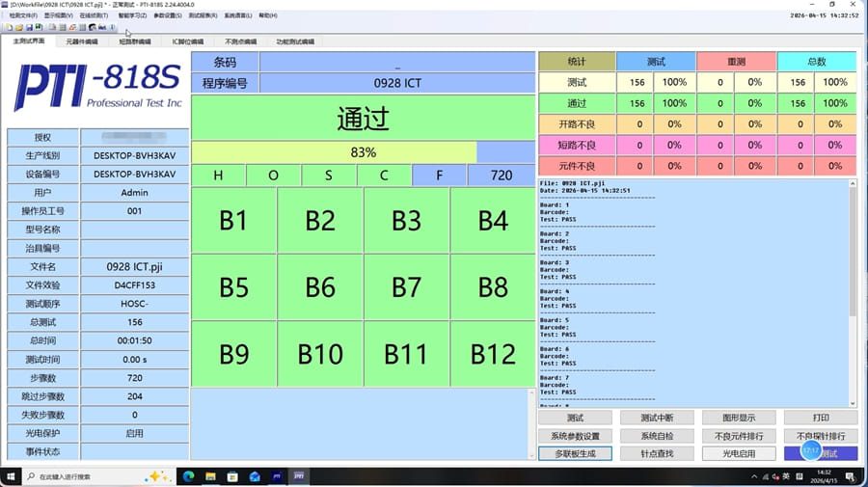Open 不良元件排行 ranking

tap(739, 436)
